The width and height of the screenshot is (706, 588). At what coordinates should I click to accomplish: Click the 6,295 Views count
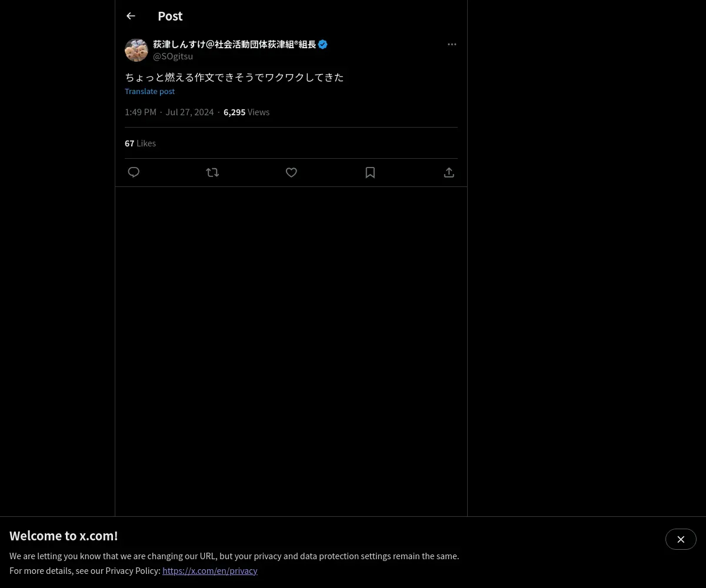click(247, 112)
